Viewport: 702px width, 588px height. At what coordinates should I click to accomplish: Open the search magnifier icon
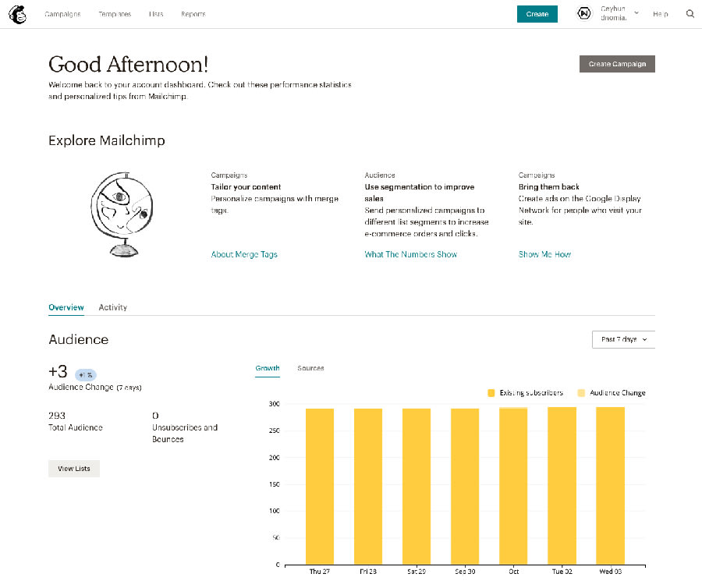[690, 14]
